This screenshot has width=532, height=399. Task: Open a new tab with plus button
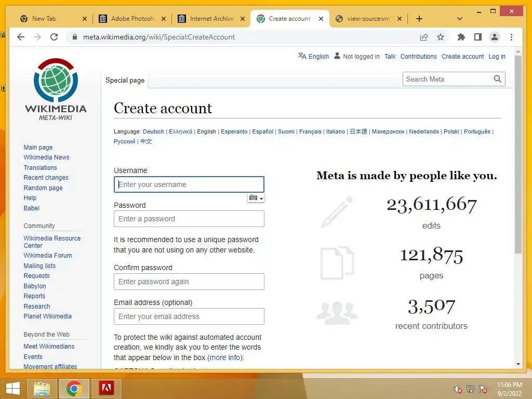click(x=419, y=19)
